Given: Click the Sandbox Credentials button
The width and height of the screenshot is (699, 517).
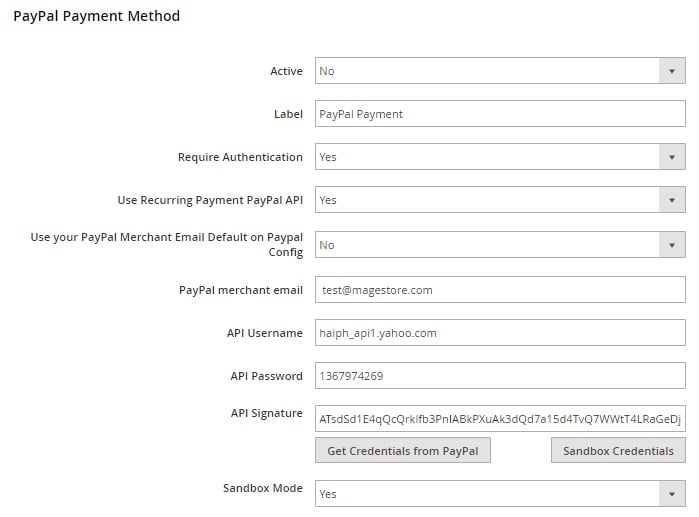Looking at the screenshot, I should click(618, 451).
